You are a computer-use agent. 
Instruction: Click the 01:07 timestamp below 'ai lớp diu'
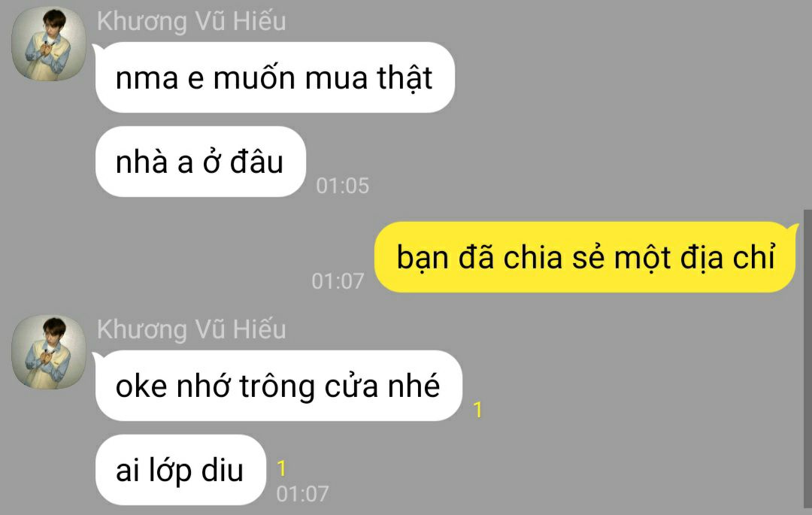[x=302, y=494]
